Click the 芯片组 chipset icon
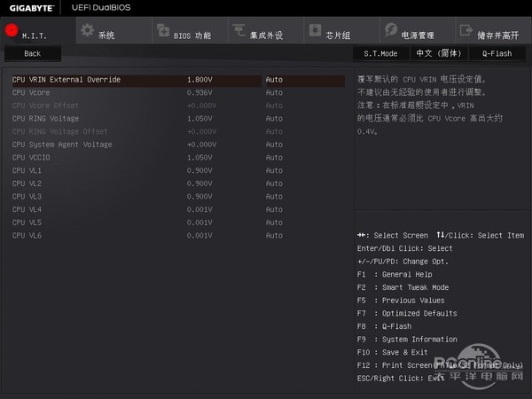 (315, 30)
